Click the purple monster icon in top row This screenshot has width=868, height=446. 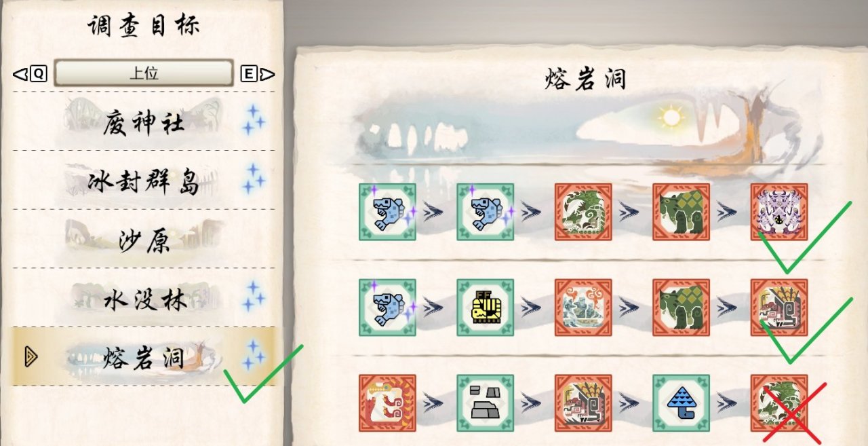pyautogui.click(x=779, y=212)
